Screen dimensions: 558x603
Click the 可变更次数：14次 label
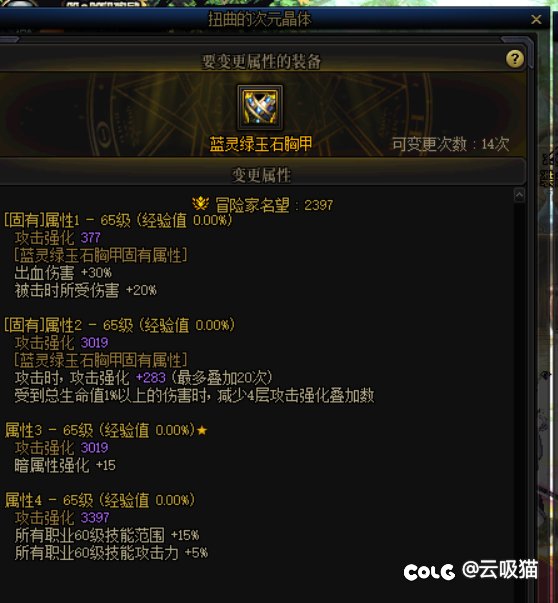click(451, 145)
